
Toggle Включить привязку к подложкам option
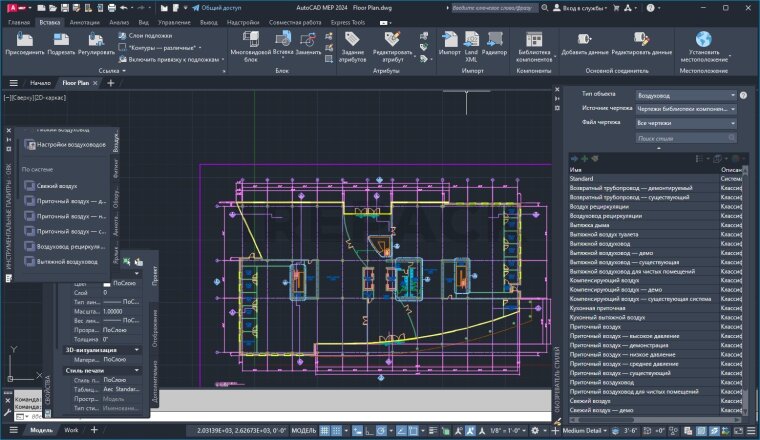(x=167, y=61)
